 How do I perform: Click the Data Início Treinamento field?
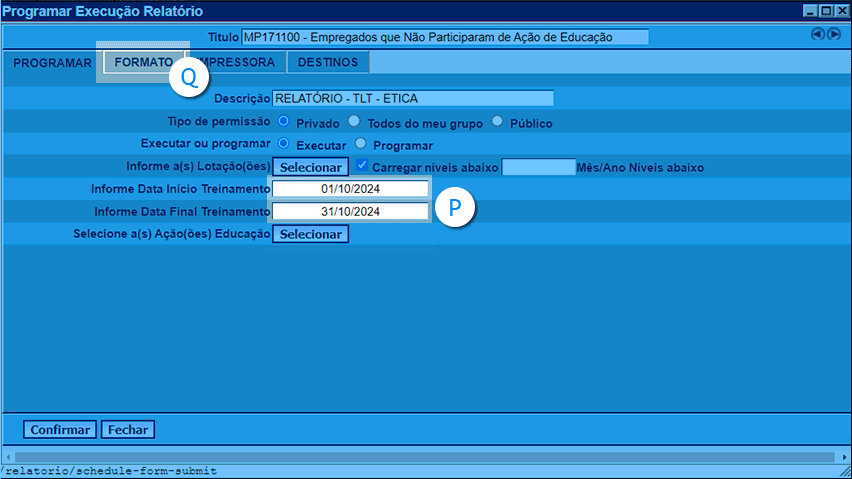point(350,189)
